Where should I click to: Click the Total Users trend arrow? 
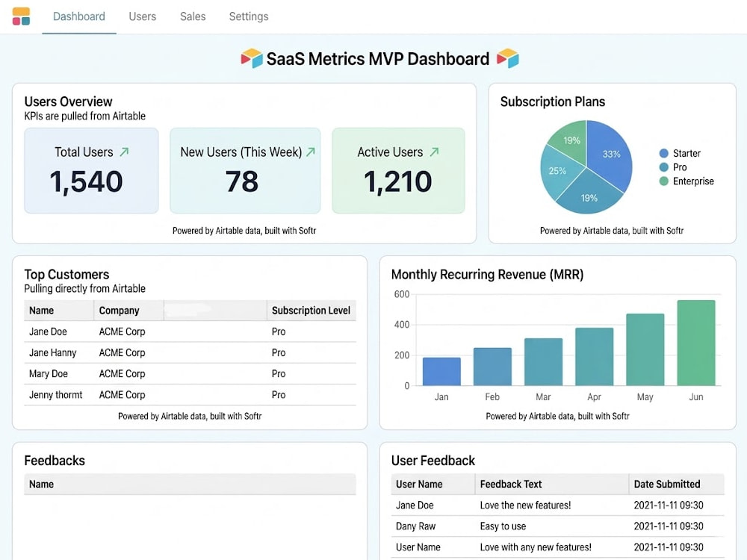pos(124,152)
